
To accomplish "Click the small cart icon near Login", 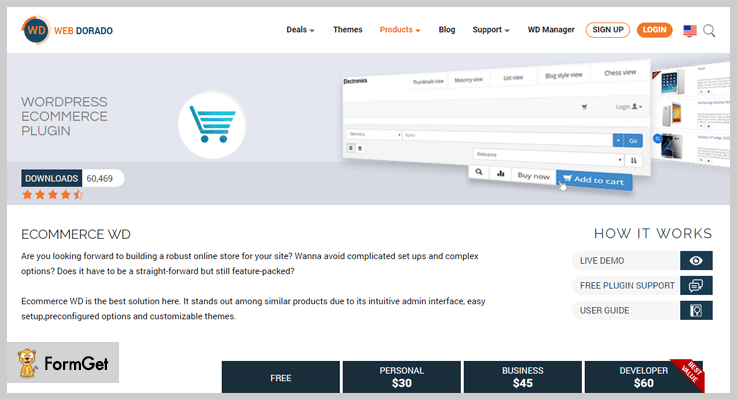I will point(585,107).
